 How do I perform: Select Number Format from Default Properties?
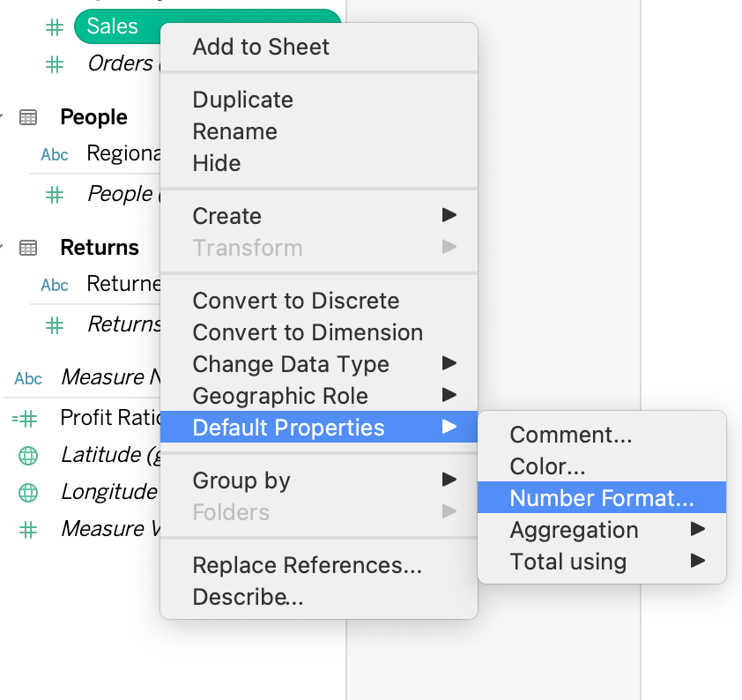(601, 498)
